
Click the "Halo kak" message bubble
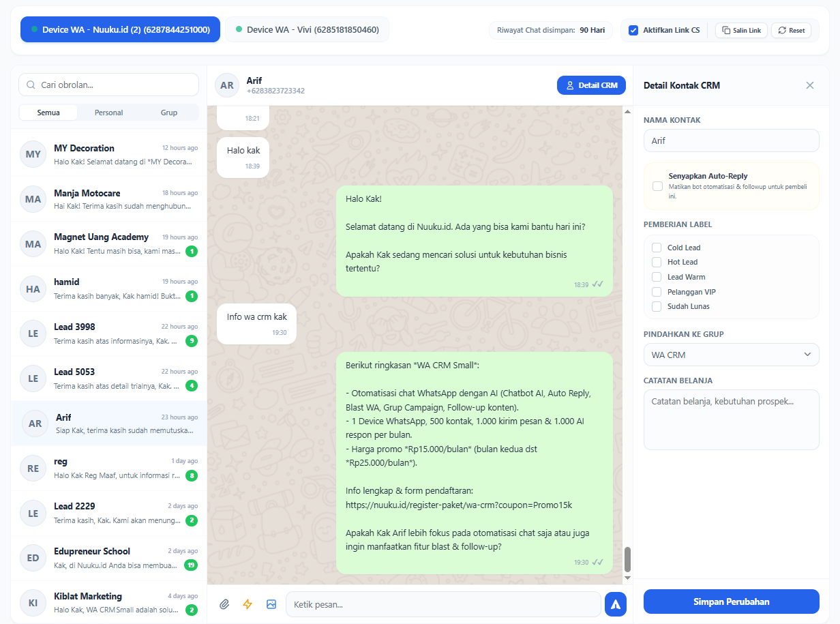(x=243, y=158)
